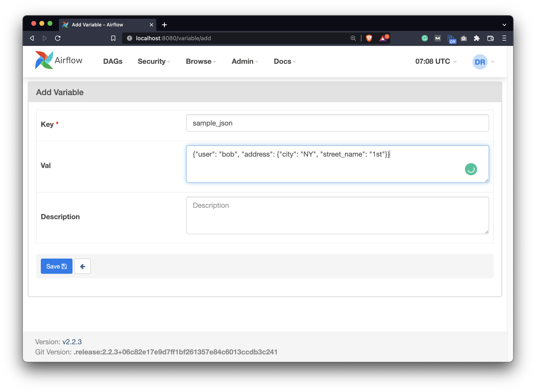Click the camera screenshot extension icon
Viewport: 536px width, 392px height.
point(464,38)
